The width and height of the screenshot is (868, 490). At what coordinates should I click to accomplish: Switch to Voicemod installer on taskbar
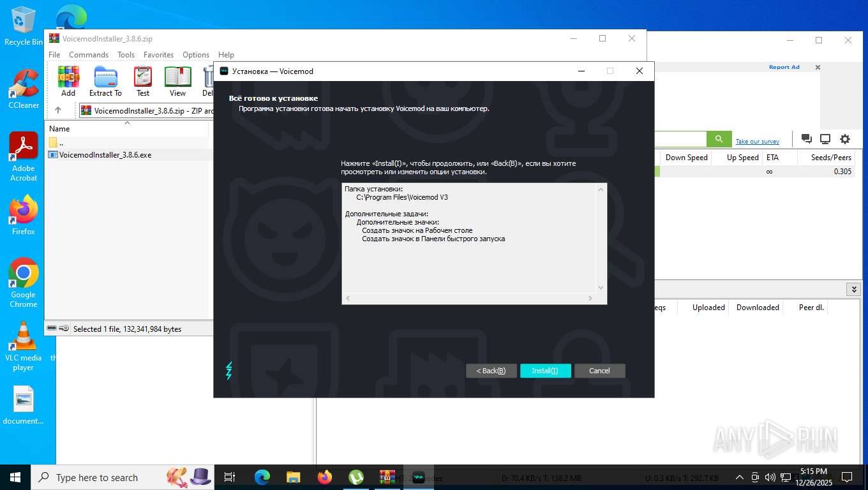(x=419, y=477)
